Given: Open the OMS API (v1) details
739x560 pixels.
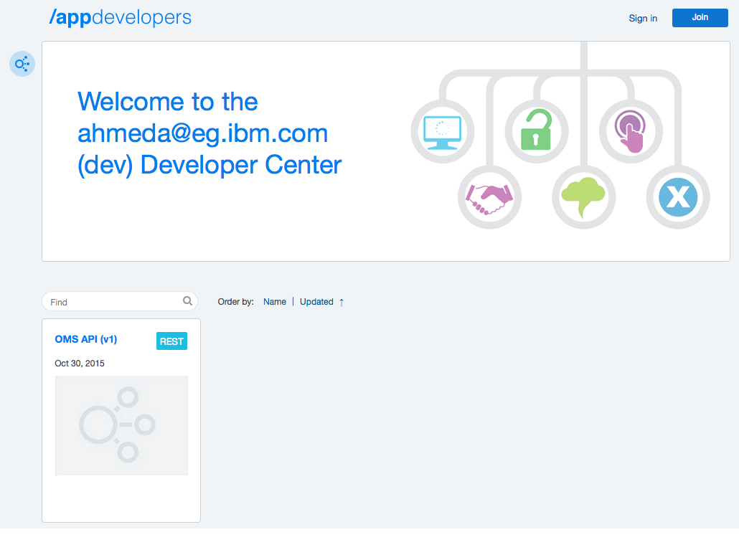Looking at the screenshot, I should point(86,339).
